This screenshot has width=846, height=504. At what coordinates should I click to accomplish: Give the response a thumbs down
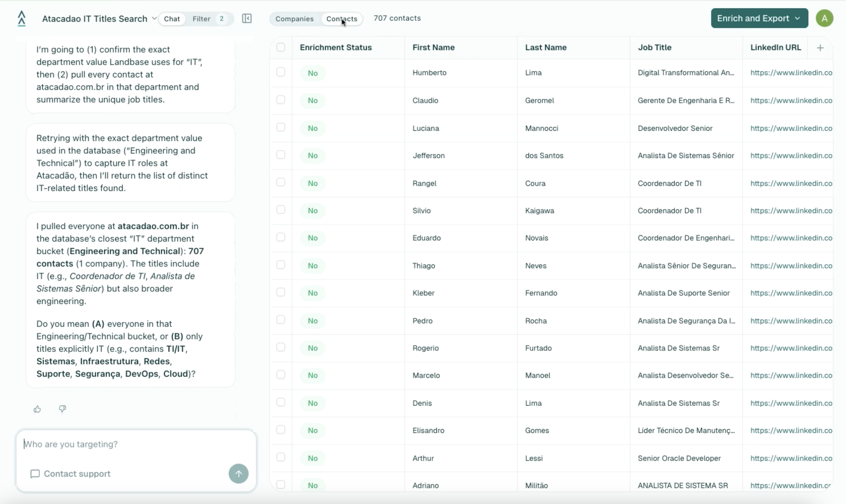coord(62,409)
